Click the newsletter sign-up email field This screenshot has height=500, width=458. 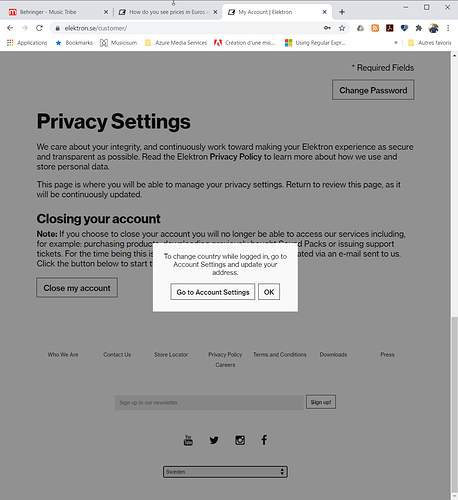210,402
